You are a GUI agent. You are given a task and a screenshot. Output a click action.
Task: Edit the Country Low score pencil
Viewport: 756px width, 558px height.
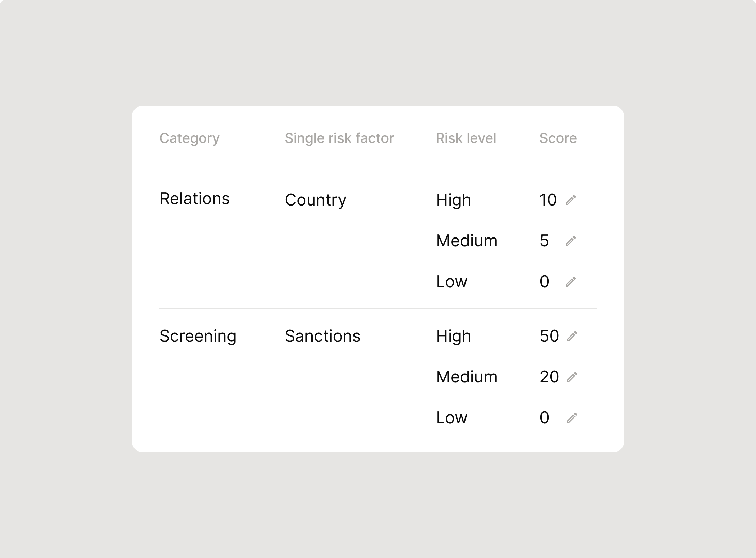[571, 282]
